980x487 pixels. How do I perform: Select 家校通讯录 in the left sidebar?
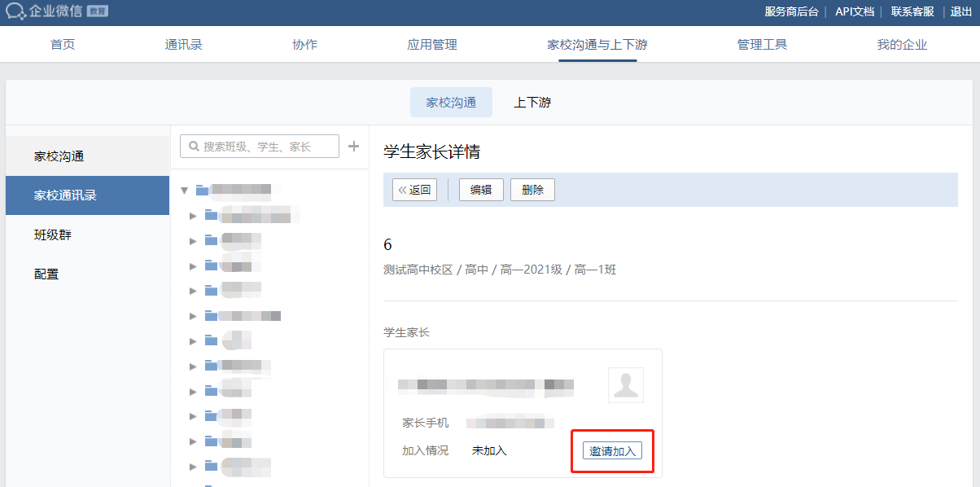[88, 195]
